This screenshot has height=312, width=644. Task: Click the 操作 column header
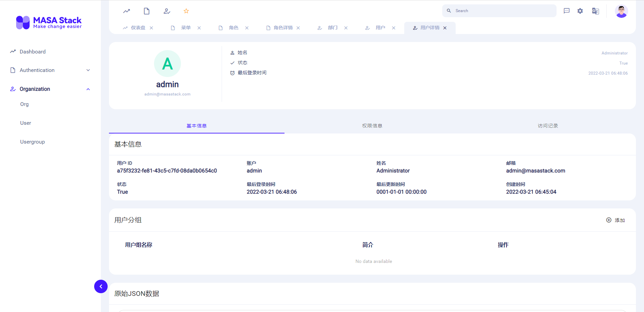click(503, 245)
